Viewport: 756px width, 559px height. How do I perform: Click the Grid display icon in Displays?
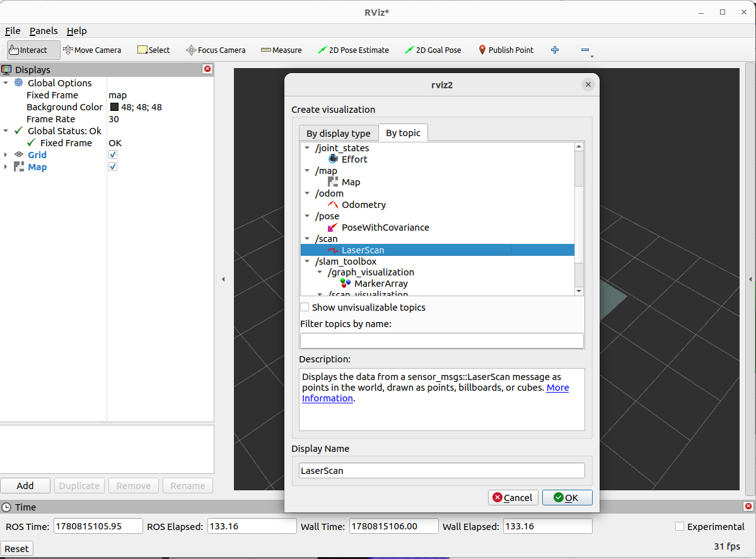tap(19, 154)
